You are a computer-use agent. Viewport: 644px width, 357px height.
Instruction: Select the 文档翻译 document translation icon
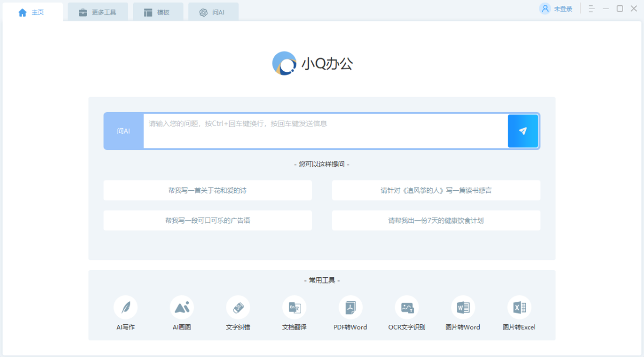pyautogui.click(x=294, y=308)
